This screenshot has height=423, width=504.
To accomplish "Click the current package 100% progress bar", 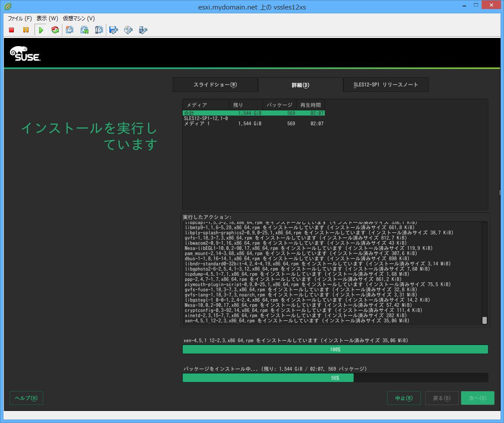I will 335,349.
